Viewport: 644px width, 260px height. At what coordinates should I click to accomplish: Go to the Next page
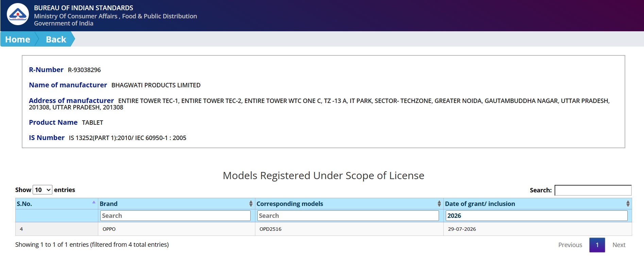pyautogui.click(x=619, y=245)
